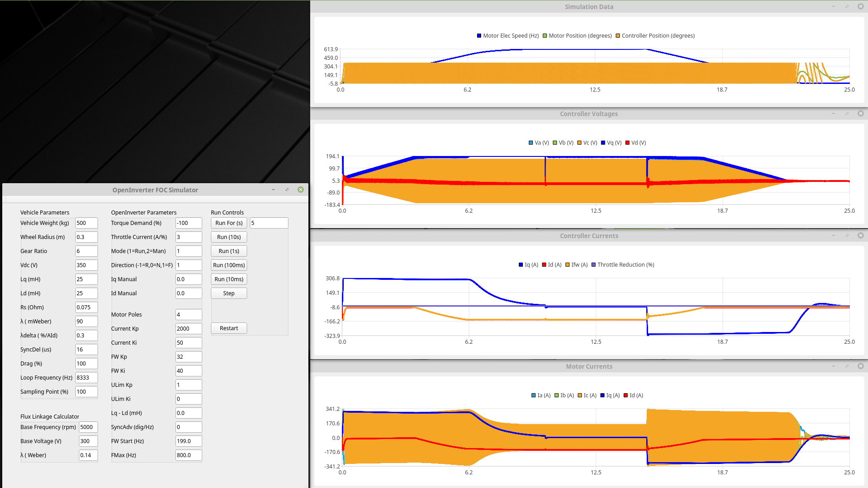Click the Throttle Reduction legend marker
Viewport: 868px width, 488px height.
[594, 265]
